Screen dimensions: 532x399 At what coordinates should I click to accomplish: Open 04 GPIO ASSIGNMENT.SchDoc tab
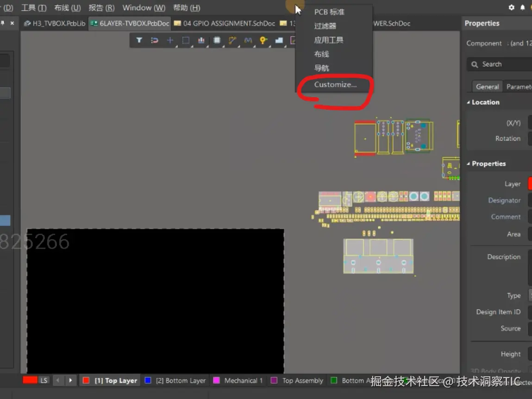tap(225, 24)
